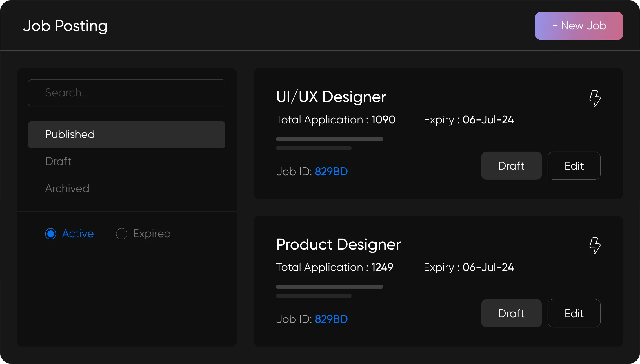The height and width of the screenshot is (364, 640).
Task: Select the Expired radio button
Action: point(121,234)
